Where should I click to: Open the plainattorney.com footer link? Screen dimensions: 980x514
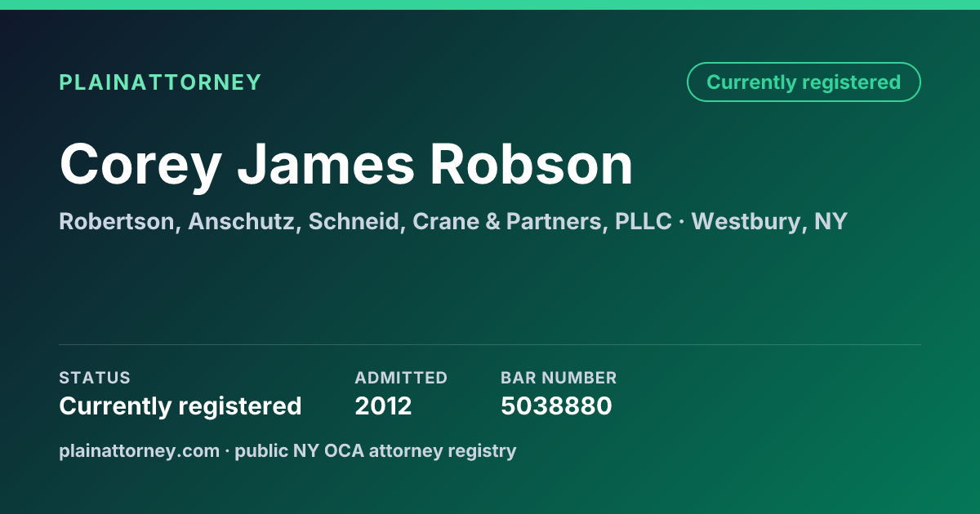139,450
